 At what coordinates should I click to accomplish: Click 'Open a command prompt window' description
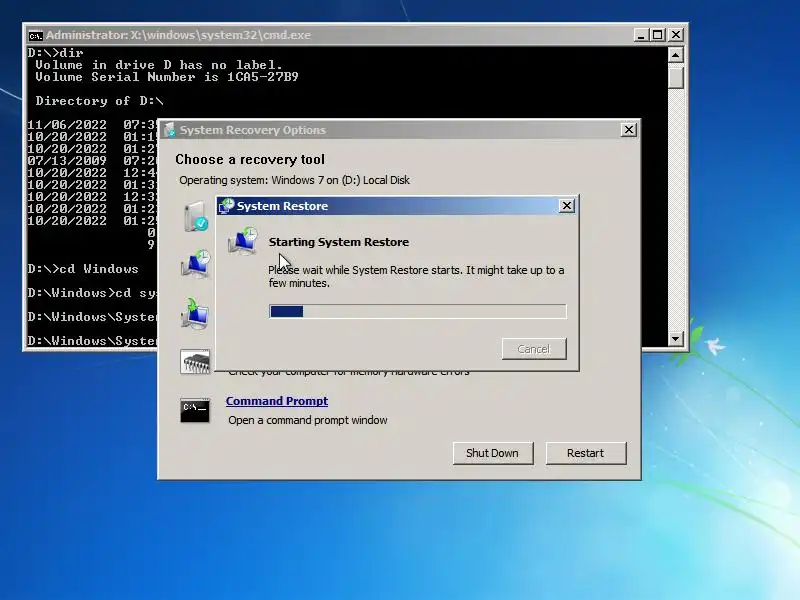point(308,420)
